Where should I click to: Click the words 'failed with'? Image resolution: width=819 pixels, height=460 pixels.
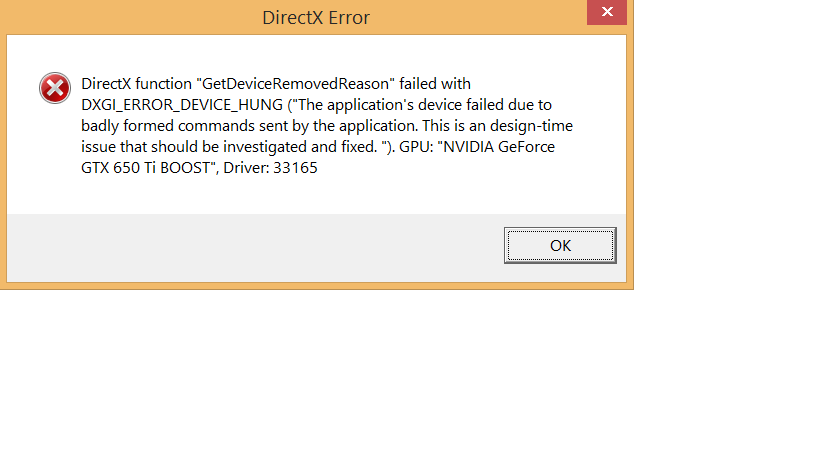(x=435, y=84)
